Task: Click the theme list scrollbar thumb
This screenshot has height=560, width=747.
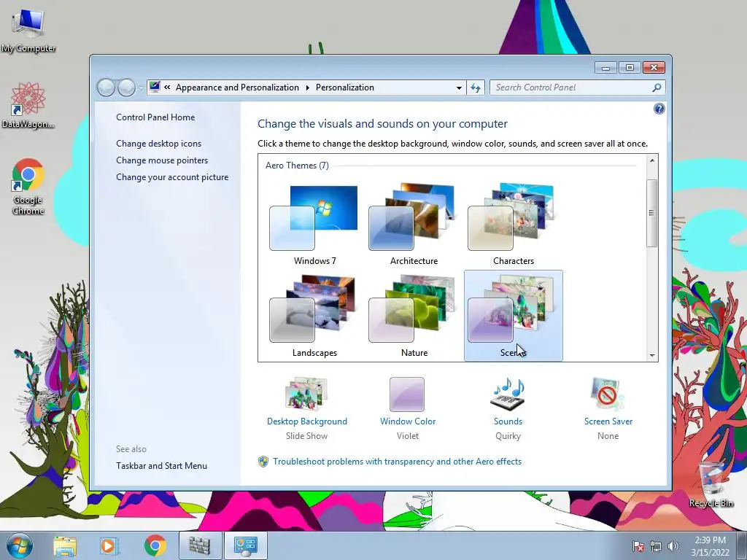Action: [651, 213]
